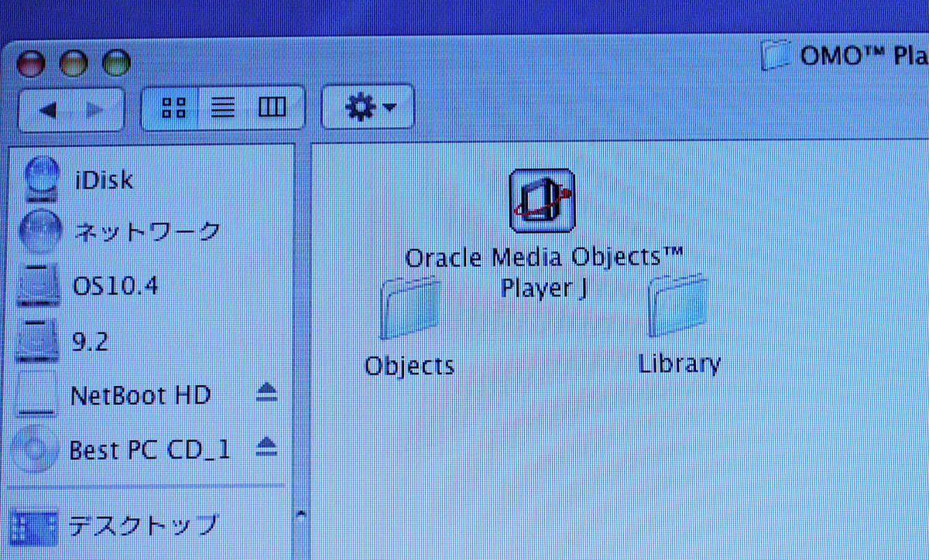Viewport: 929px width, 560px height.
Task: Open the Oracle Media Objects Player J application icon
Action: tap(542, 200)
